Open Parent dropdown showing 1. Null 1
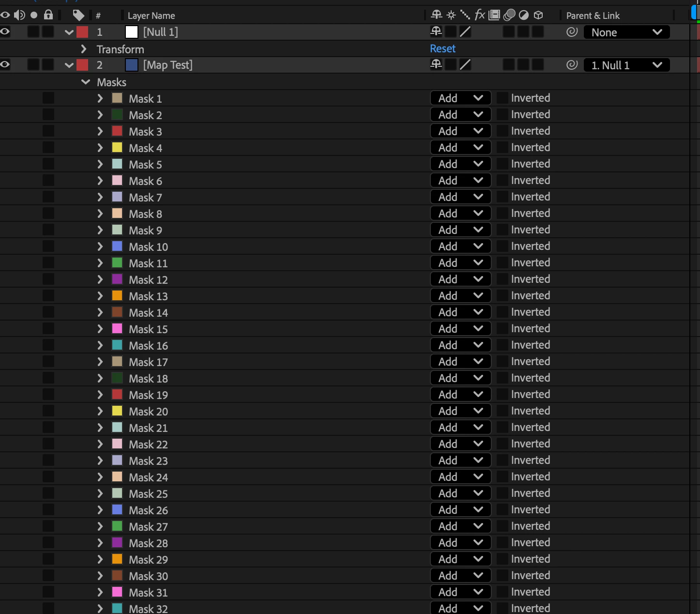Image resolution: width=700 pixels, height=614 pixels. point(627,65)
